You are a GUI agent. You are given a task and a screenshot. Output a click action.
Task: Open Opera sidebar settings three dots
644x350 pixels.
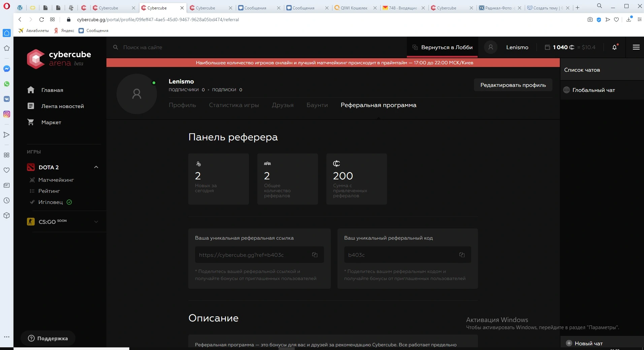point(7,337)
